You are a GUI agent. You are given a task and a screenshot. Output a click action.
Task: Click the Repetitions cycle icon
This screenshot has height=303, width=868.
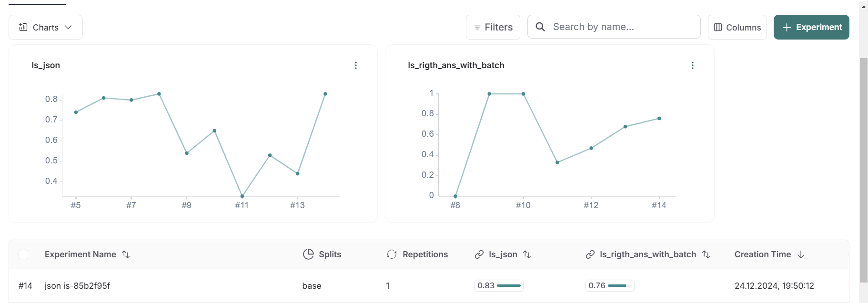coord(392,254)
